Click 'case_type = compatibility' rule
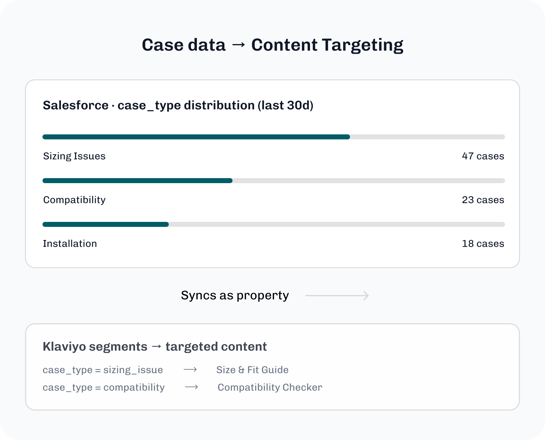The height and width of the screenshot is (440, 545). [x=104, y=387]
